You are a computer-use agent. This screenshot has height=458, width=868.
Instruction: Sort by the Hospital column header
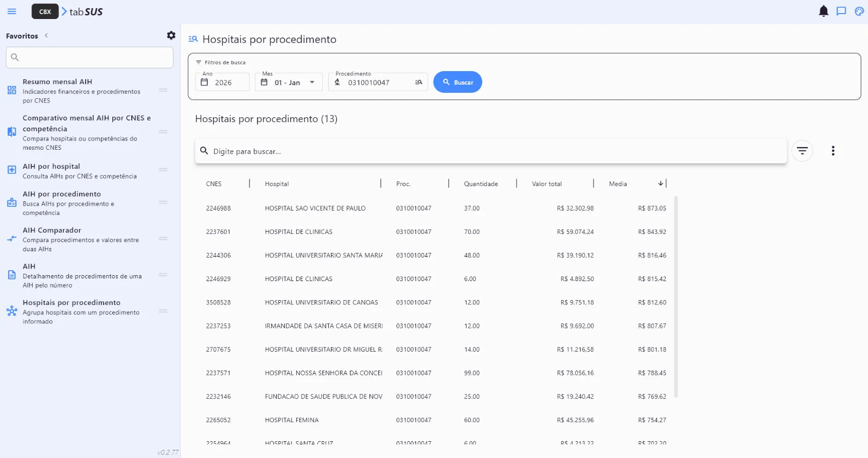click(x=277, y=184)
